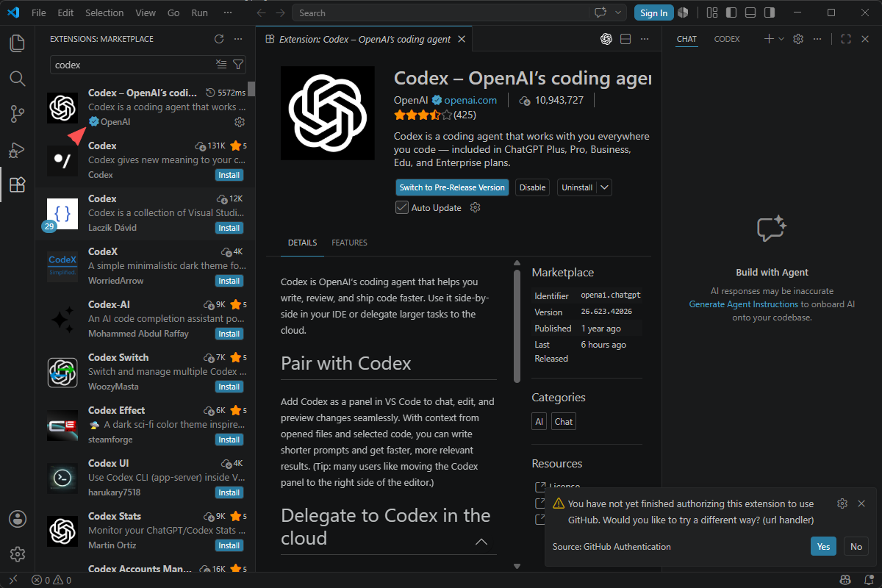
Task: Go back with navigation arrow
Action: point(262,13)
